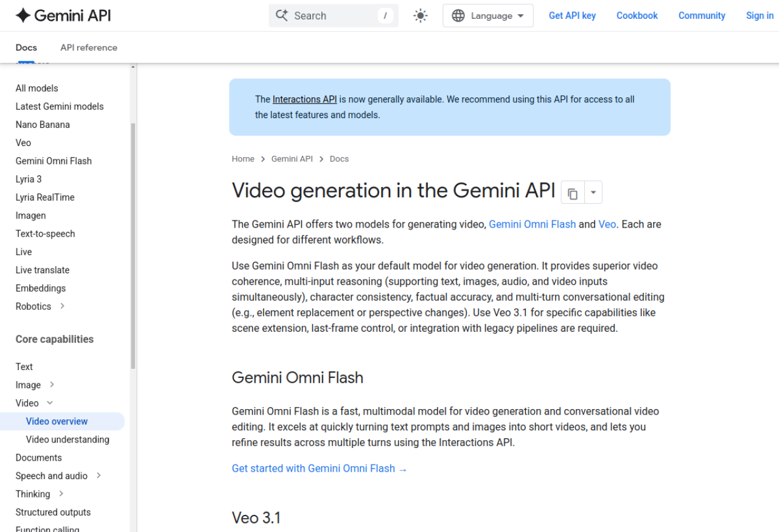Click Get started with Gemini Omni Flash link
This screenshot has height=532, width=779.
(x=320, y=469)
